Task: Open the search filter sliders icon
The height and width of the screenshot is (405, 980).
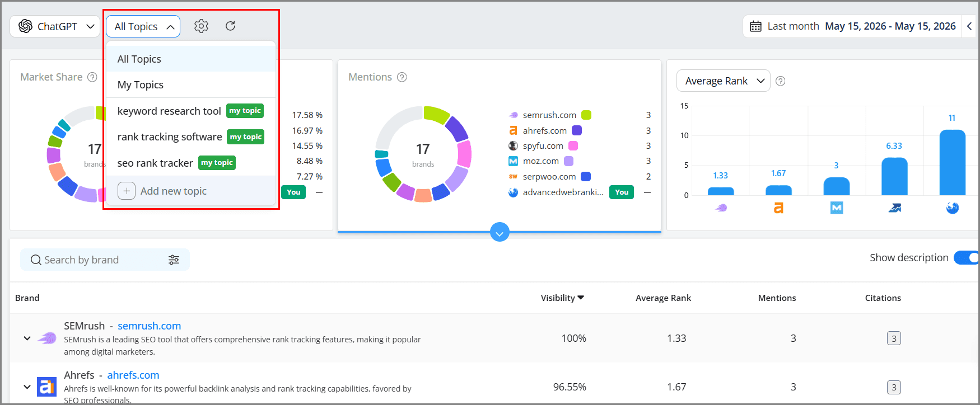Action: pos(174,260)
